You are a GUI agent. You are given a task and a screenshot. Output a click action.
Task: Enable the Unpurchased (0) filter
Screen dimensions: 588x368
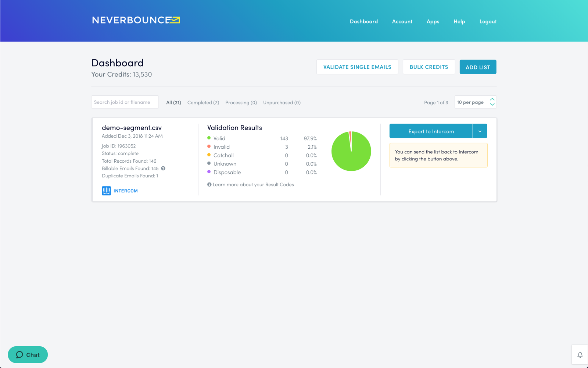tap(282, 102)
